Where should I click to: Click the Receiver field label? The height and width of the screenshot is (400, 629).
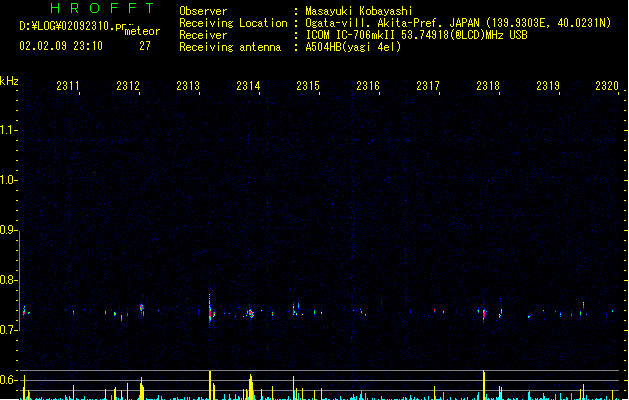[x=203, y=35]
